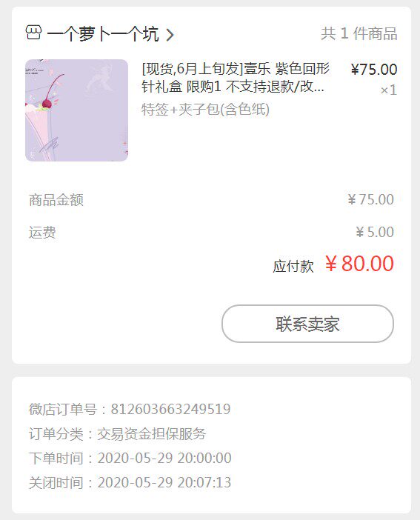
Task: Click the ¥5.00 shipping fee
Action: [375, 232]
